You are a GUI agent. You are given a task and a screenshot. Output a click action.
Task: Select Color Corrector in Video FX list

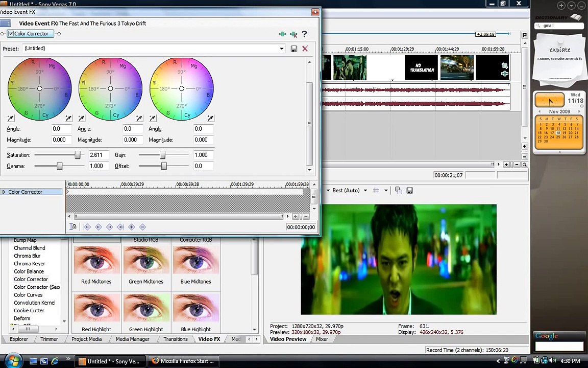(31, 279)
